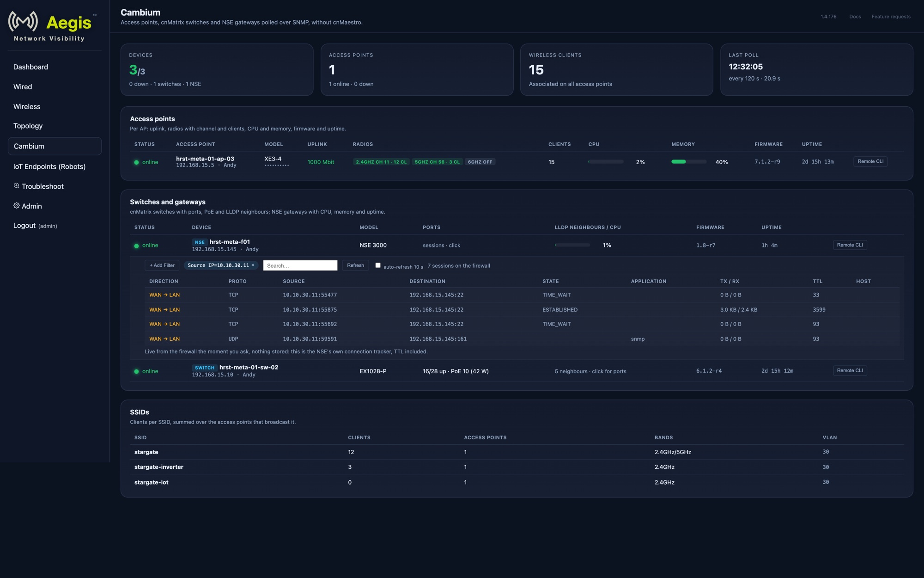Open Feature requests link
This screenshot has width=924, height=578.
(891, 17)
